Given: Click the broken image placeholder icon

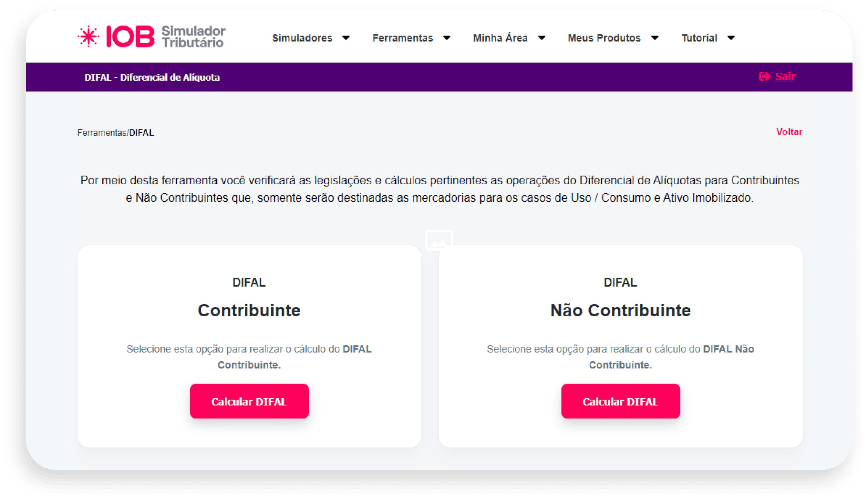Looking at the screenshot, I should click(x=439, y=240).
